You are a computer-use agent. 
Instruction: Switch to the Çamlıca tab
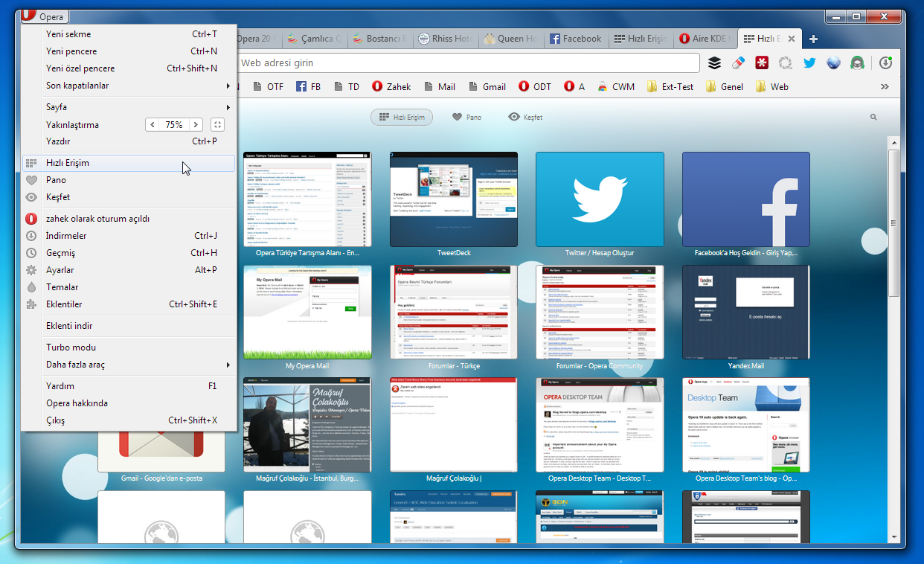(315, 39)
